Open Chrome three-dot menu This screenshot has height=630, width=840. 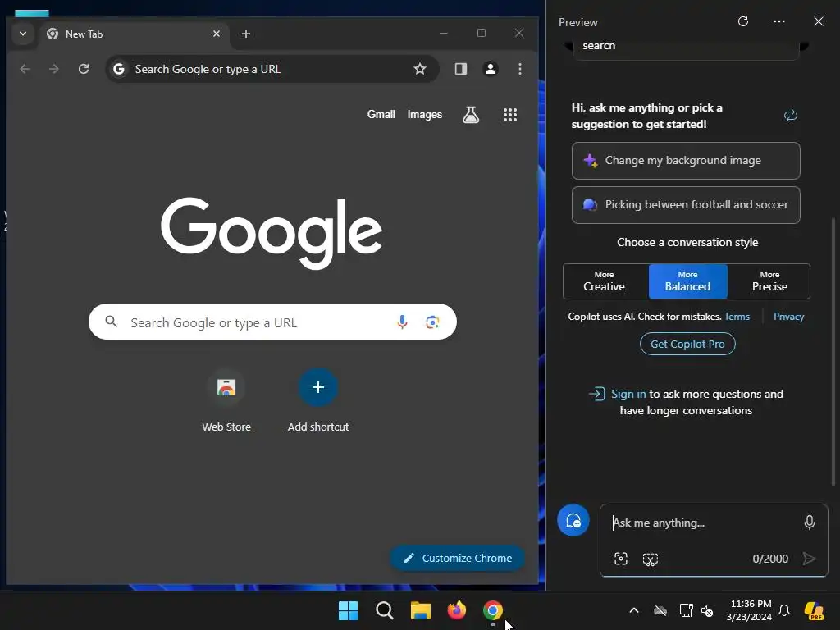pos(520,69)
